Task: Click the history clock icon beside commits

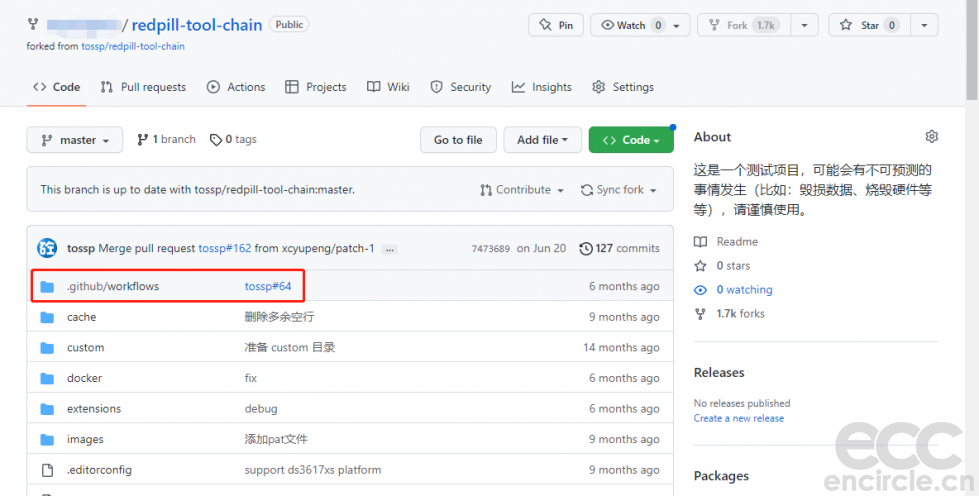Action: pos(586,249)
